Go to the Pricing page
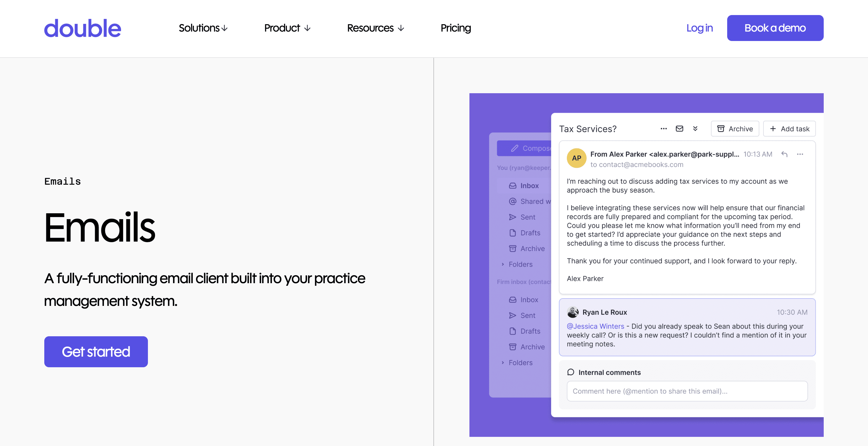The width and height of the screenshot is (868, 446). tap(456, 28)
